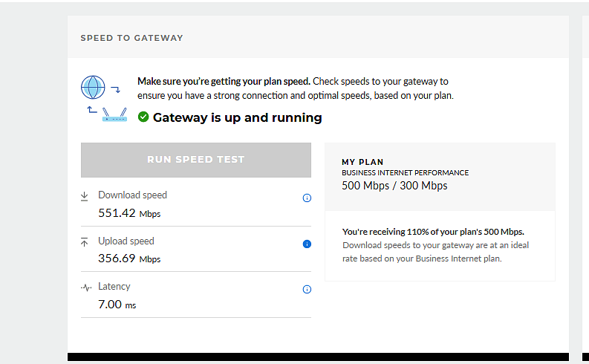This screenshot has height=364, width=589.
Task: Select the 551.42 Mbps download value
Action: tap(129, 213)
